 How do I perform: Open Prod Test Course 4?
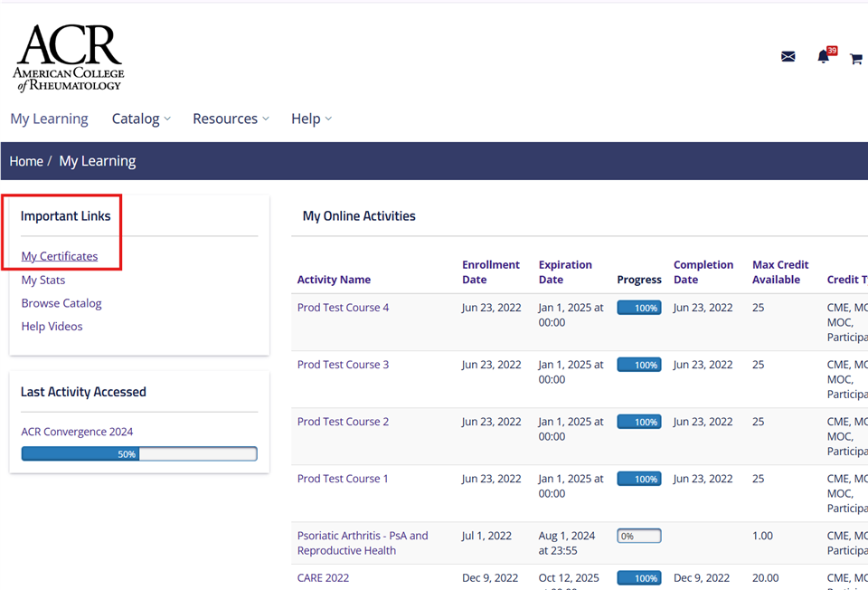(343, 308)
